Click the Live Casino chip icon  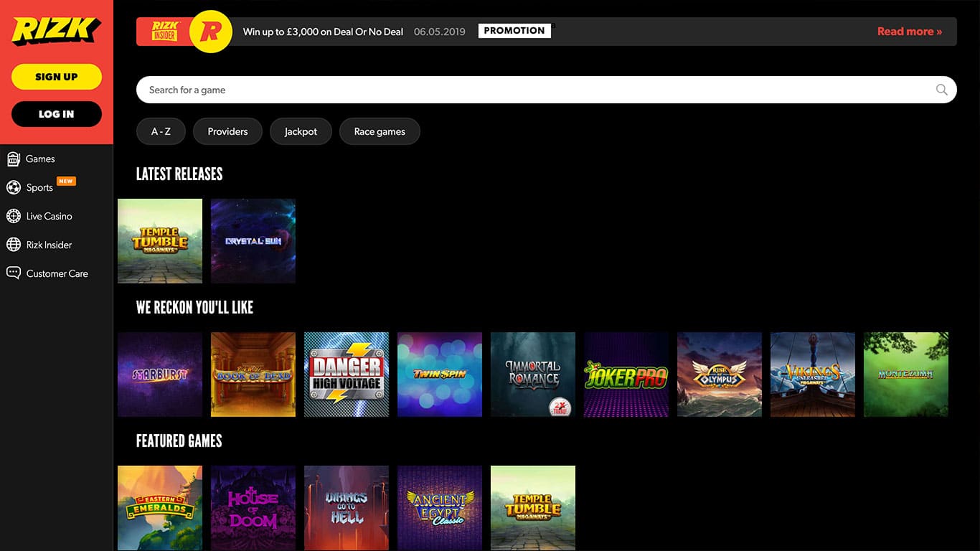point(13,216)
